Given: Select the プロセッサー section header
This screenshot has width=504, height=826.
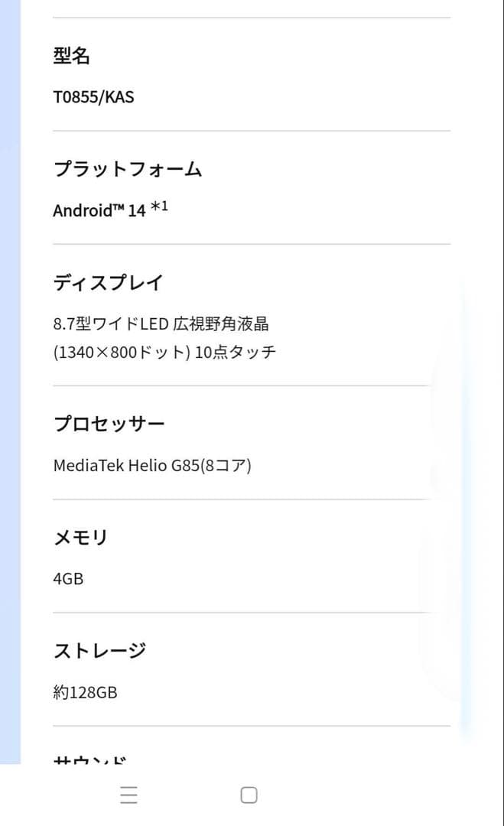Looking at the screenshot, I should [109, 422].
